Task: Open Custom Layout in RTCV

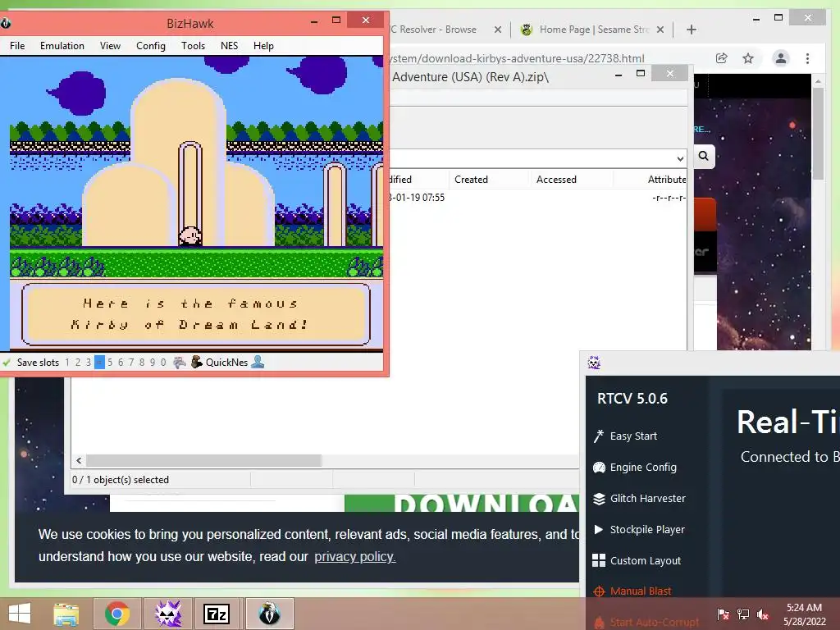Action: click(x=637, y=560)
